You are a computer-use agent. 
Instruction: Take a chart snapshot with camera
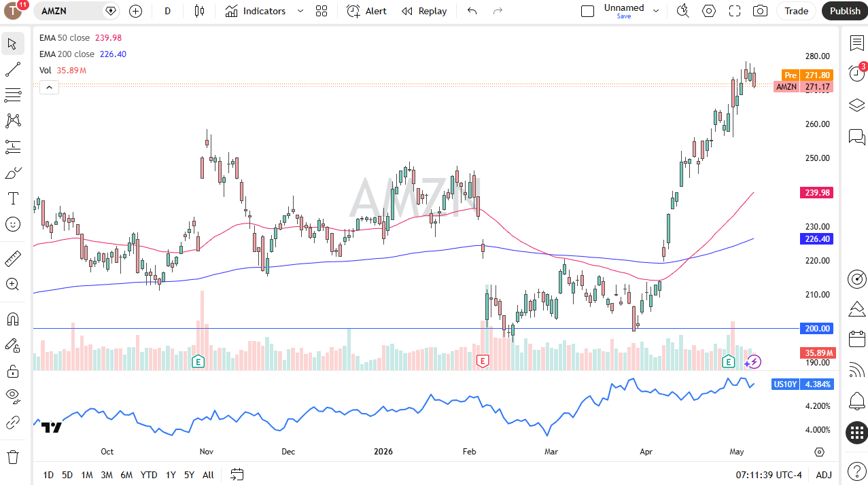pyautogui.click(x=761, y=11)
